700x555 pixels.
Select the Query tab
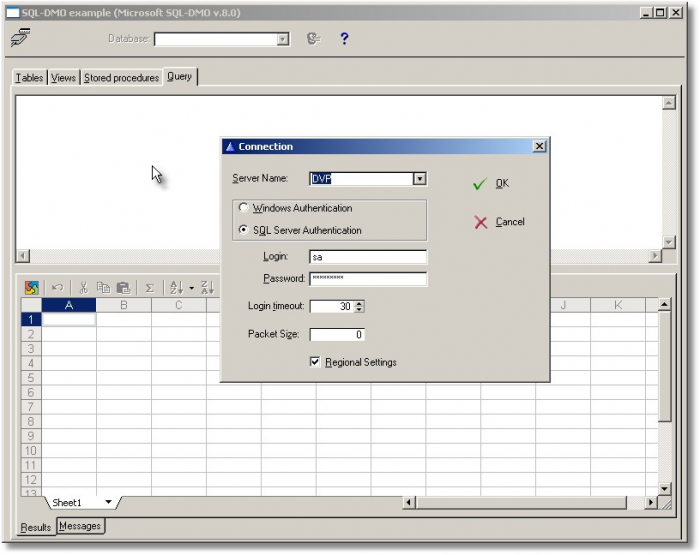(x=179, y=76)
